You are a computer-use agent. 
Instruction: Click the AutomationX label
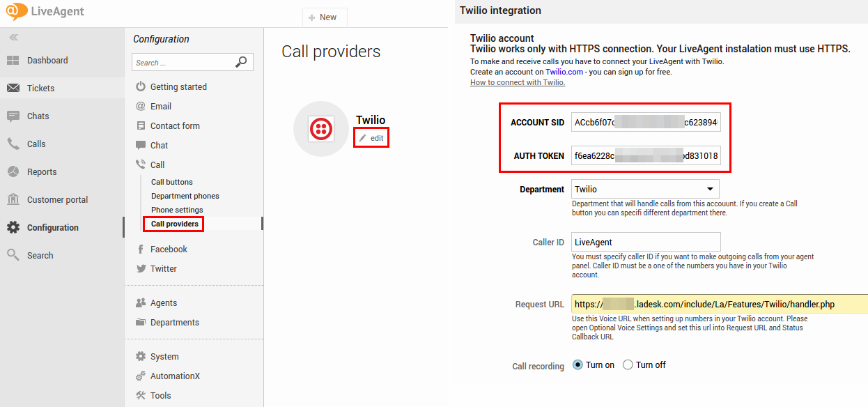(175, 376)
